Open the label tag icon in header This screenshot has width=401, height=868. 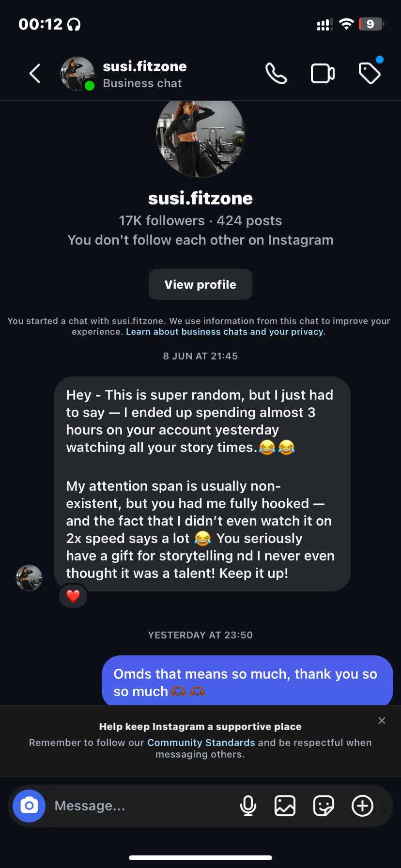click(370, 73)
